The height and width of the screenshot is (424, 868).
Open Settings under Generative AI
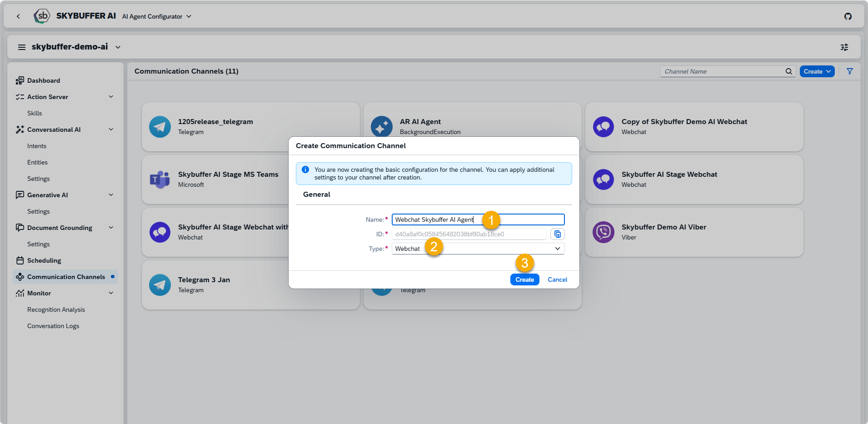tap(39, 211)
